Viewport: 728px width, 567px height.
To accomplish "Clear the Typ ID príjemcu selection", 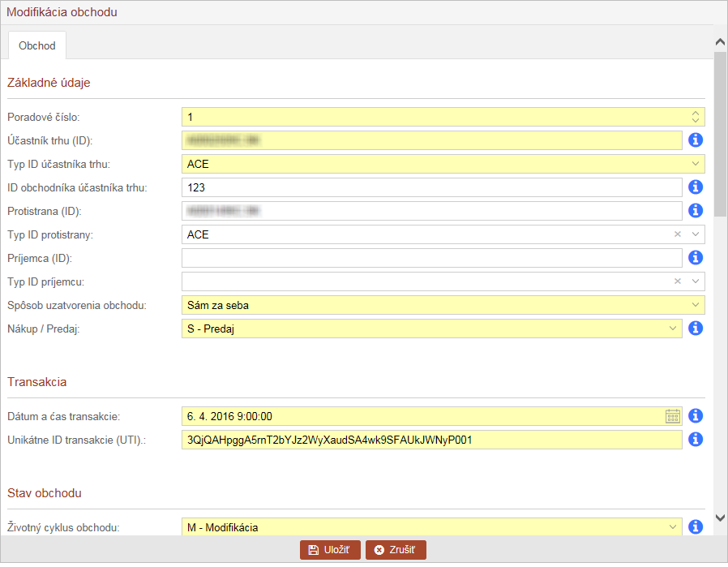I will [x=678, y=281].
